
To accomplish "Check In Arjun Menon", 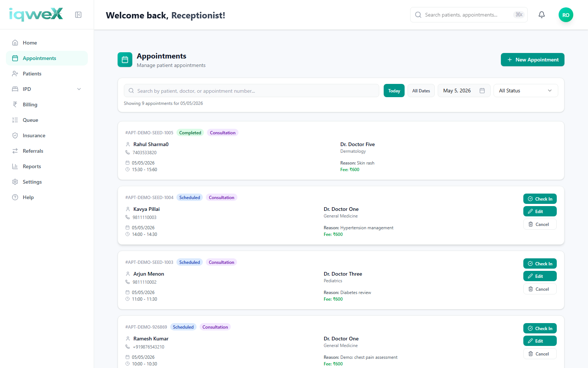I will coord(540,263).
